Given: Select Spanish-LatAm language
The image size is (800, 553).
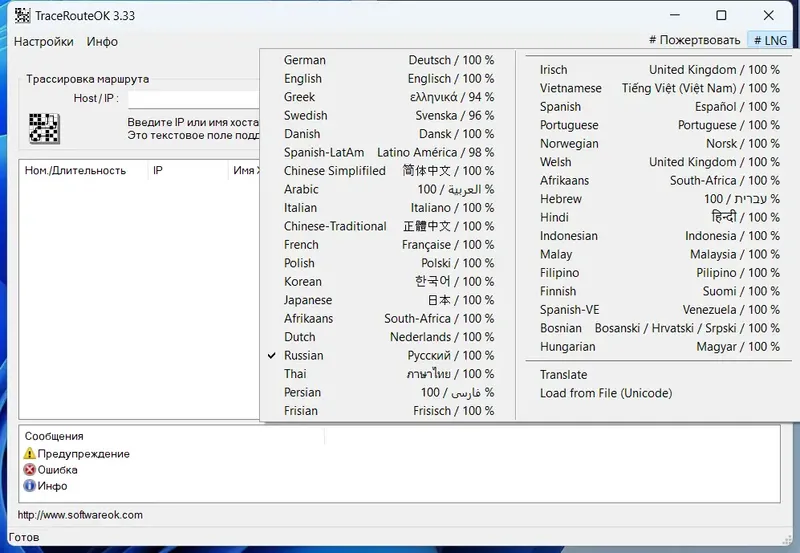Looking at the screenshot, I should tap(388, 152).
